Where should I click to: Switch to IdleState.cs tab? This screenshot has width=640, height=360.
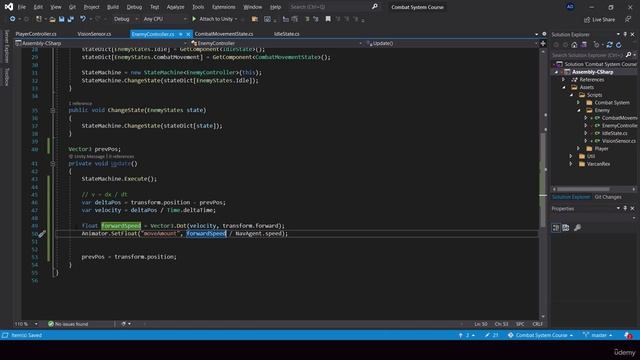coord(287,34)
